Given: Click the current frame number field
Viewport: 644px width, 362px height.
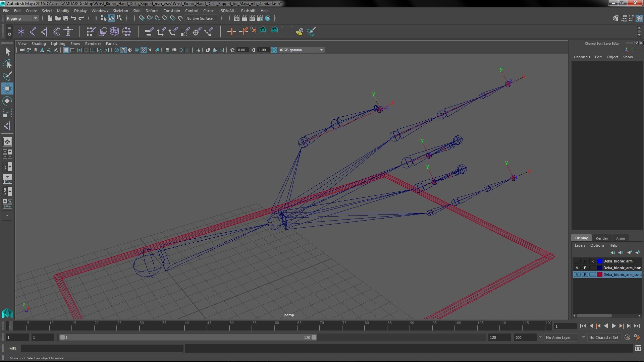Looking at the screenshot, I should 565,326.
